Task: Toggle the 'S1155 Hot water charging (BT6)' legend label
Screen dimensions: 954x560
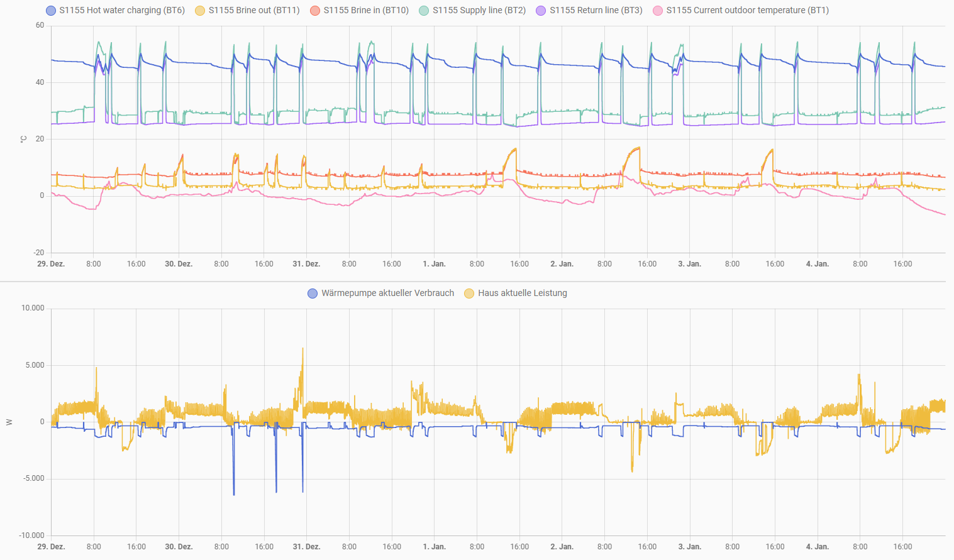Action: click(122, 11)
